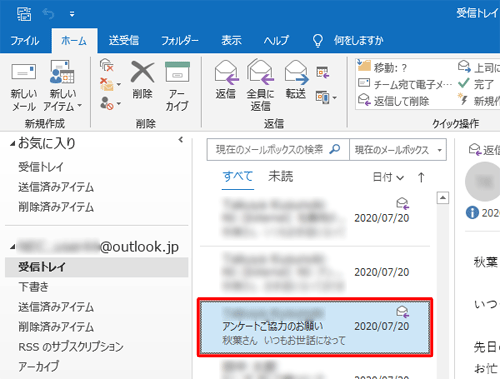This screenshot has width=500, height=379.
Task: Select 受信トレイ under Favorites
Action: pyautogui.click(x=41, y=167)
